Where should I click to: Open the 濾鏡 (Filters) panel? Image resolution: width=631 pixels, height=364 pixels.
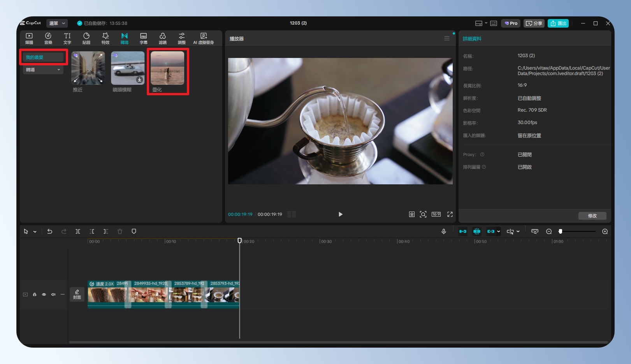163,38
